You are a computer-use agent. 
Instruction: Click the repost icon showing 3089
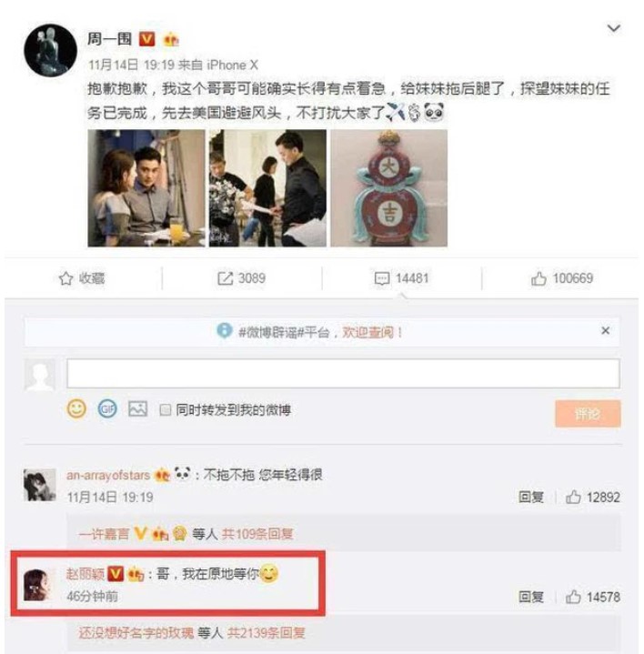226,278
